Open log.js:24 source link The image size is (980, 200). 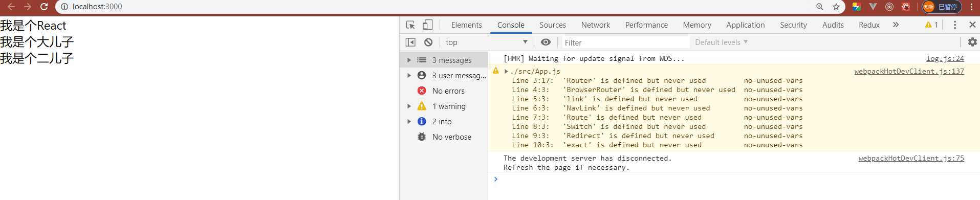(945, 58)
